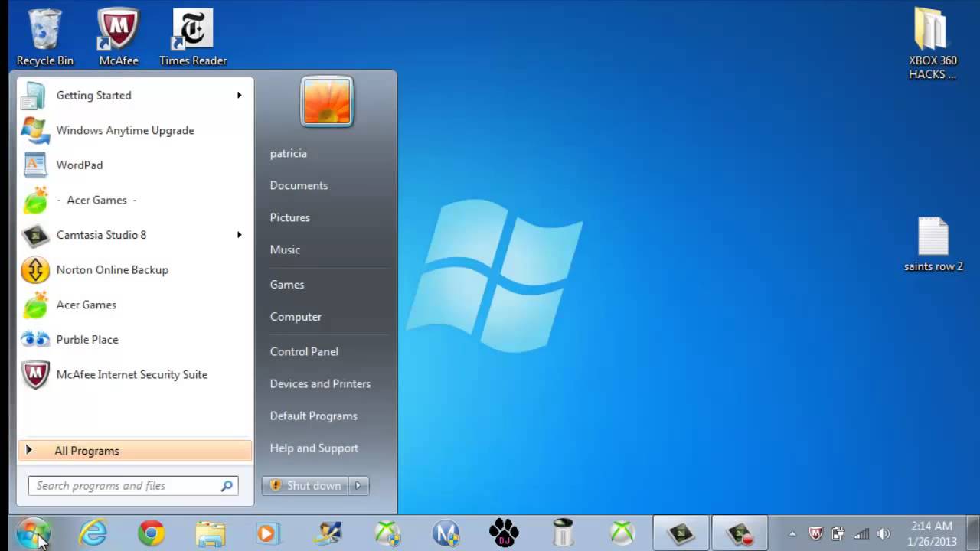
Task: Launch Google Chrome from the taskbar
Action: [152, 533]
